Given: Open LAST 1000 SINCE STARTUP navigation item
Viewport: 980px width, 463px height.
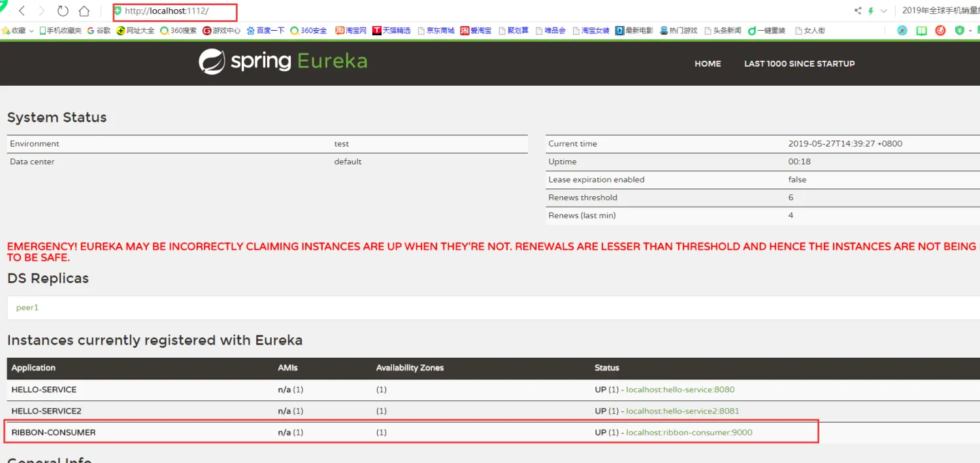Looking at the screenshot, I should click(x=800, y=63).
